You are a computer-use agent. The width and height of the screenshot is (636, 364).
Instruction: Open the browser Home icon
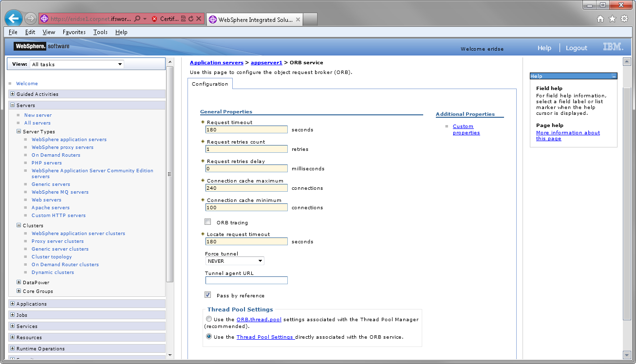click(x=600, y=19)
